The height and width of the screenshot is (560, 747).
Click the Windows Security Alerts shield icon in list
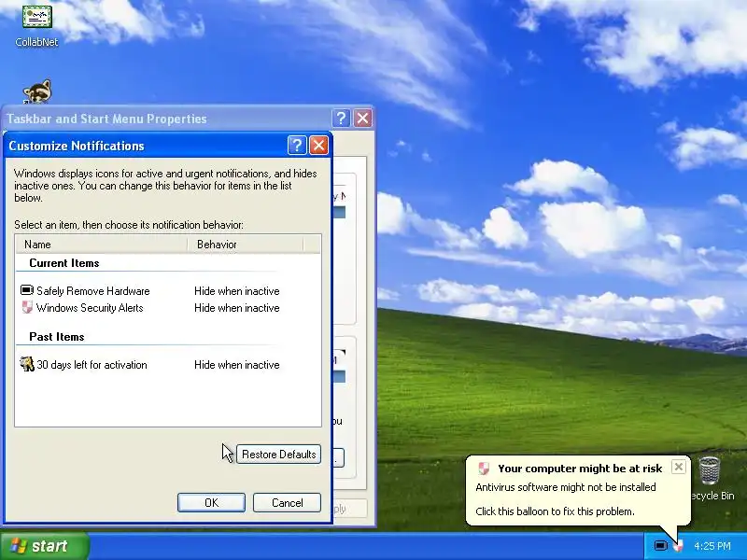point(27,308)
